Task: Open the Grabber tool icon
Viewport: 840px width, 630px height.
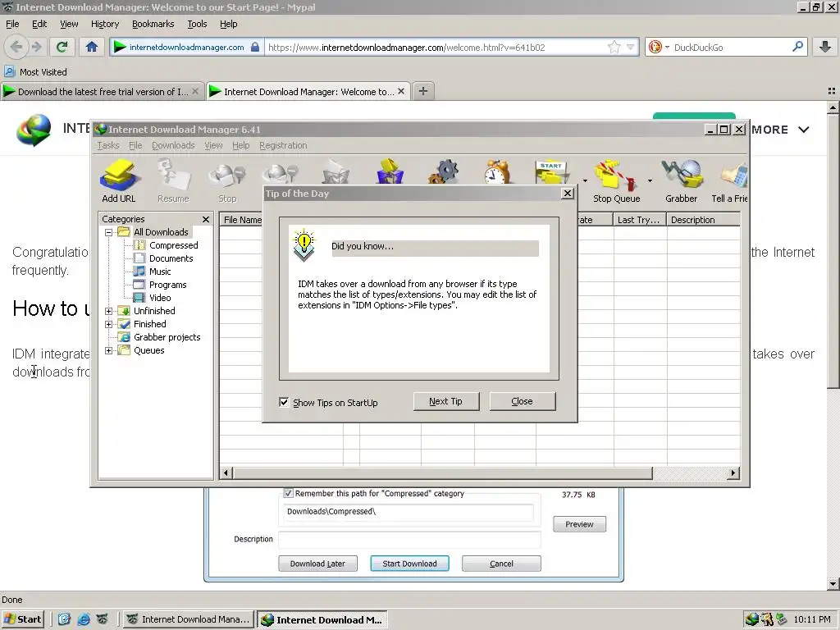Action: pyautogui.click(x=682, y=181)
